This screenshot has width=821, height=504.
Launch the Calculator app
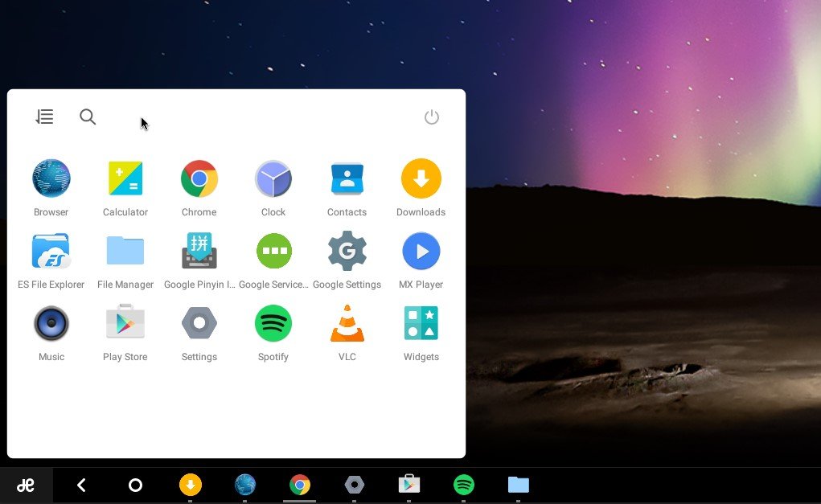tap(125, 179)
